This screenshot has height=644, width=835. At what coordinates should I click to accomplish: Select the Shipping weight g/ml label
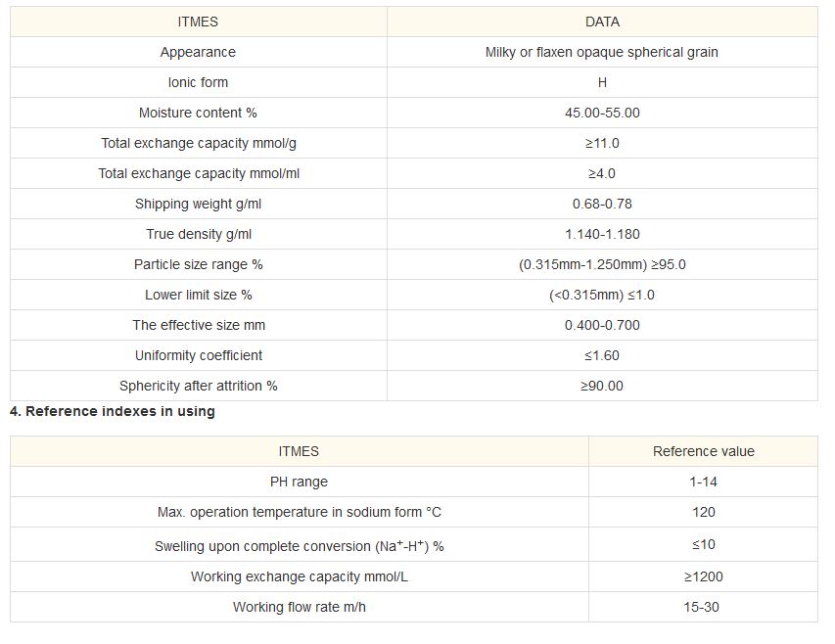click(198, 204)
